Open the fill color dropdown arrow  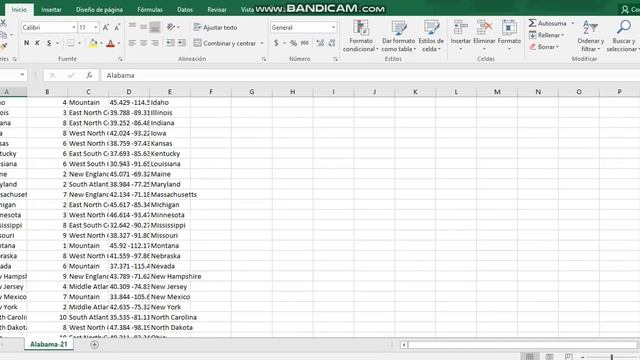tap(102, 43)
